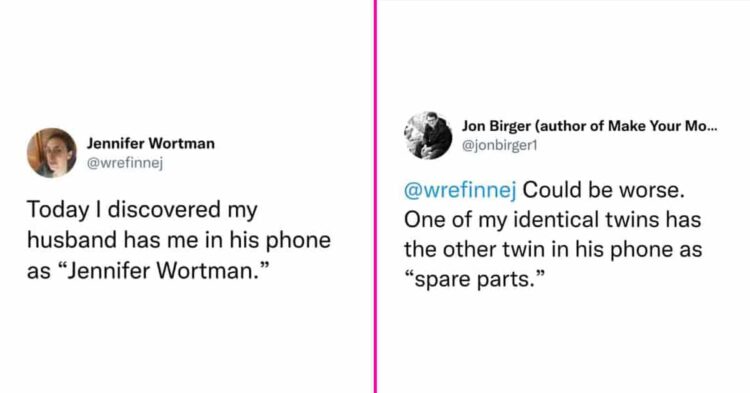Click the "Could be worse." reply text

click(x=604, y=190)
